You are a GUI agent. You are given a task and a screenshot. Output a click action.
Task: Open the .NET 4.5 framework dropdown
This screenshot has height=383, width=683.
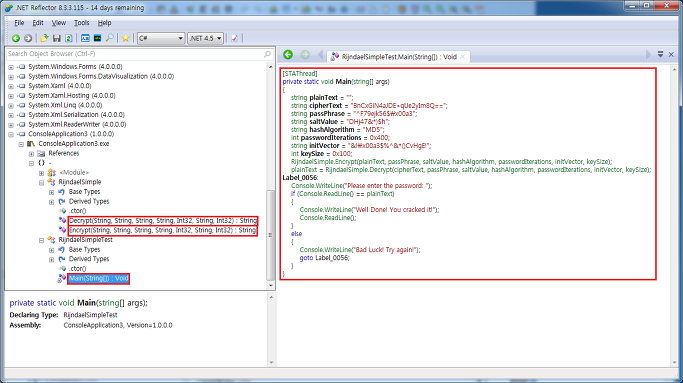coord(206,38)
